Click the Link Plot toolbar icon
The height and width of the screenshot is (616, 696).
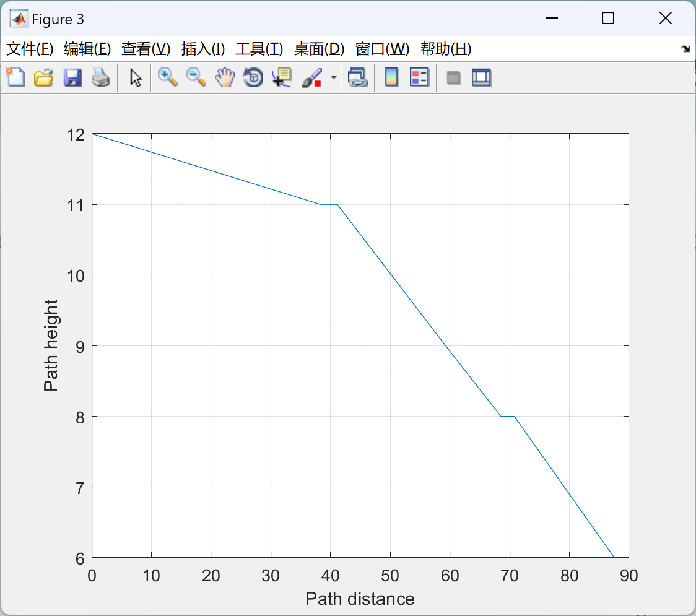[x=358, y=77]
